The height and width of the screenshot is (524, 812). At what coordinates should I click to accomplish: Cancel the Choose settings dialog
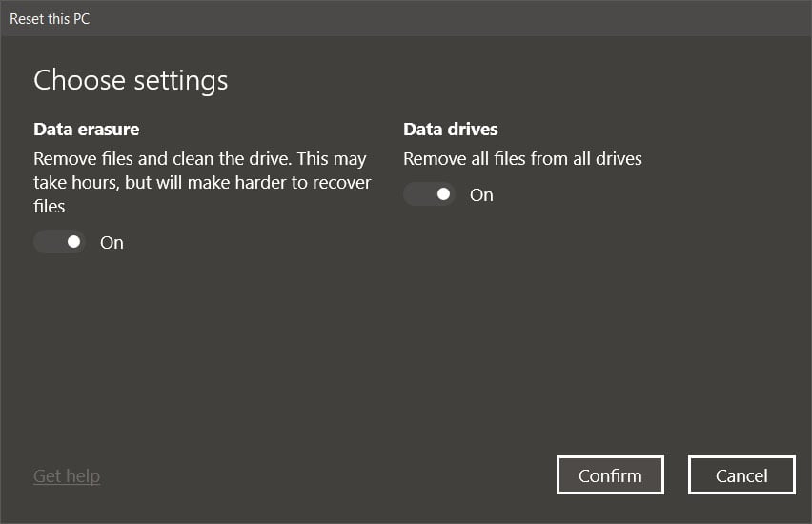click(x=741, y=475)
